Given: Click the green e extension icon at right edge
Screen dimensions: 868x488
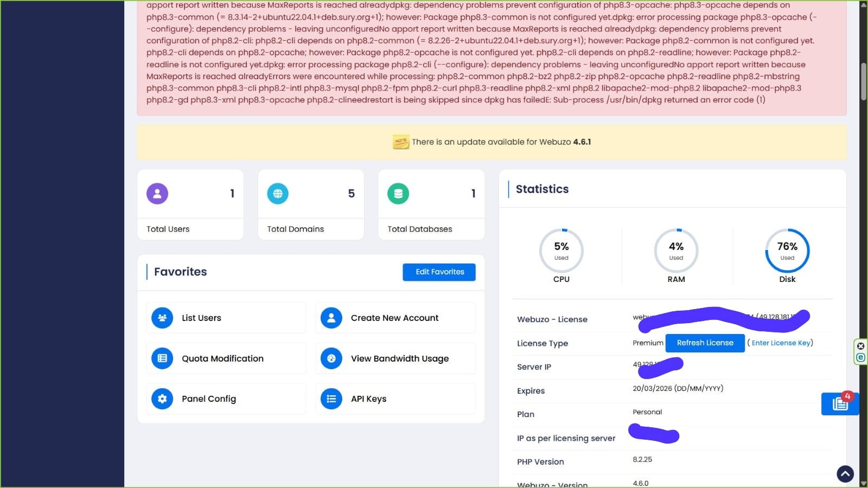Looking at the screenshot, I should point(860,357).
